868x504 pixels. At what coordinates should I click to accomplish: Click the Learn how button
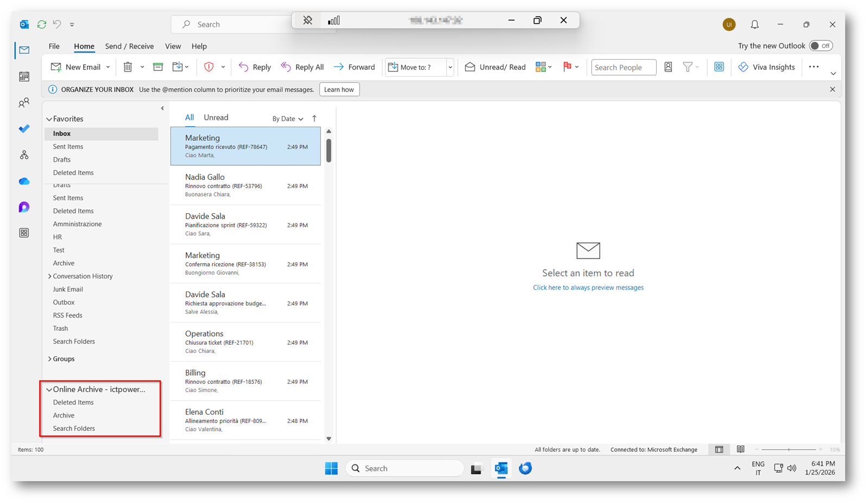pyautogui.click(x=339, y=90)
